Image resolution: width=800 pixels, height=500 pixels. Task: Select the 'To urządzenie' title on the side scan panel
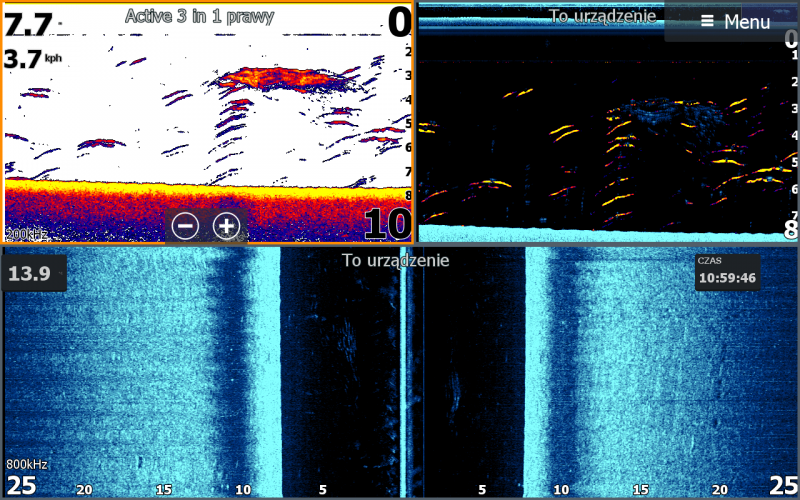pos(395,261)
